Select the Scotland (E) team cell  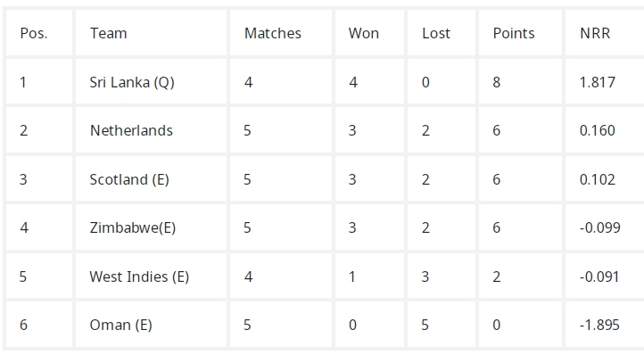151,178
